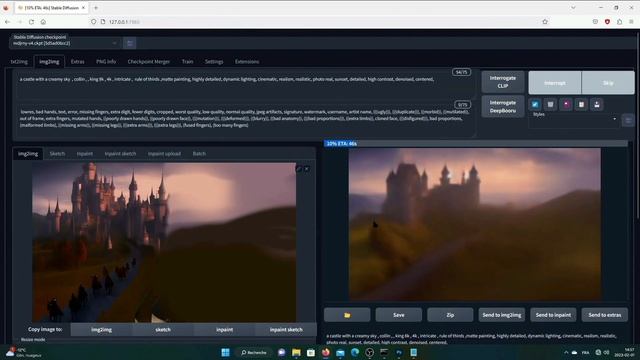
Task: Expand the Styles dropdown
Action: [x=574, y=120]
